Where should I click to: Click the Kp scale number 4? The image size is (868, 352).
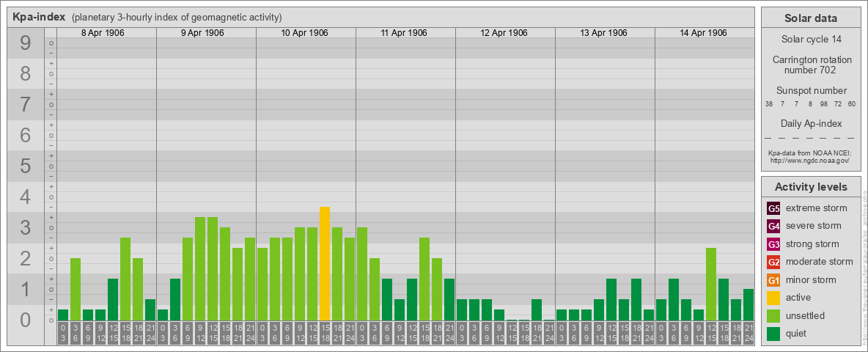pos(25,197)
